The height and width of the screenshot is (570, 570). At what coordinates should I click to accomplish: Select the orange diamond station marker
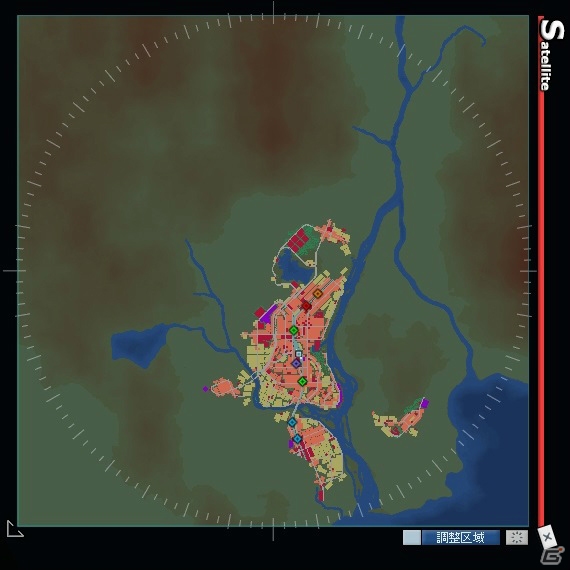(318, 293)
